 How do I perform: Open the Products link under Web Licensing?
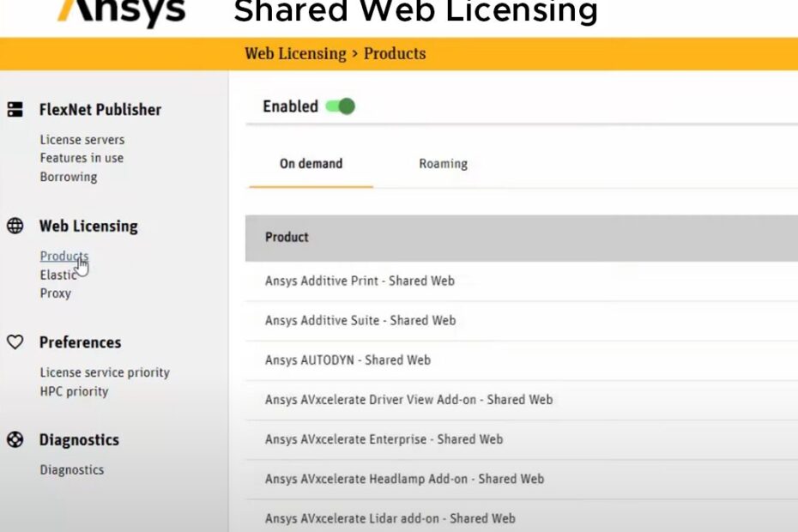[x=64, y=256]
